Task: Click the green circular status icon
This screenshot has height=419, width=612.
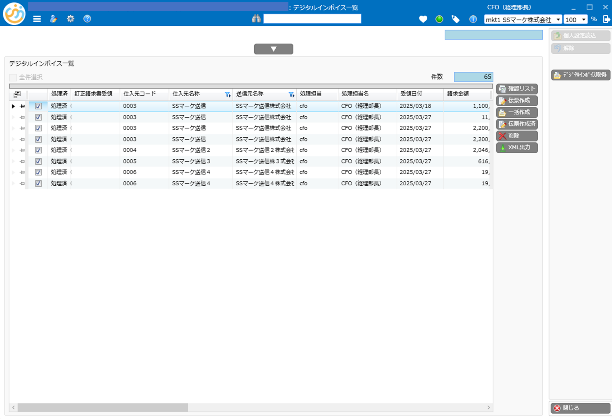Action: [439, 19]
